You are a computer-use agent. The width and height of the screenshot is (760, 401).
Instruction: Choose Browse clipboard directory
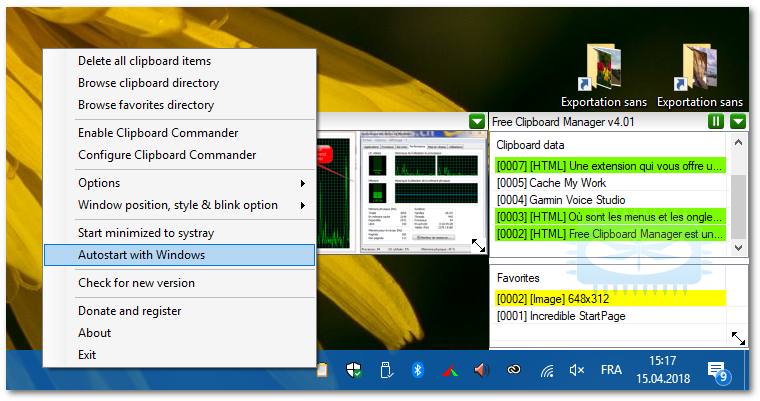[x=180, y=83]
